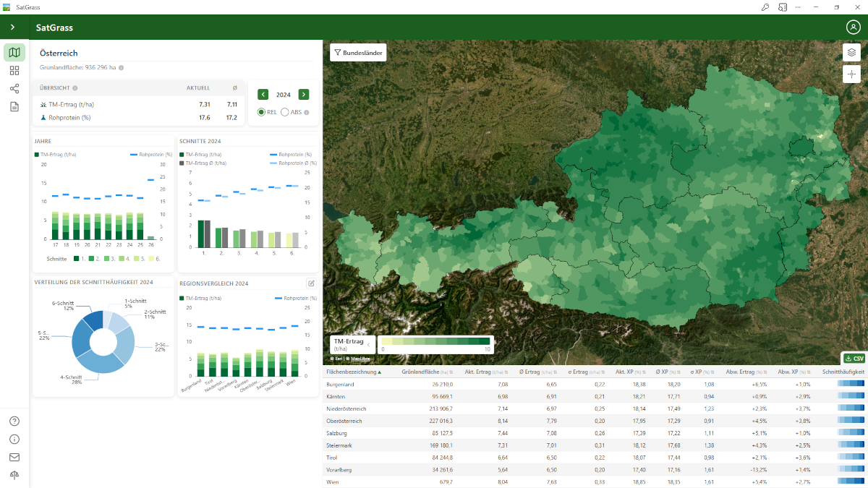Click the locate position crosshair icon
The width and height of the screenshot is (868, 488).
click(851, 74)
